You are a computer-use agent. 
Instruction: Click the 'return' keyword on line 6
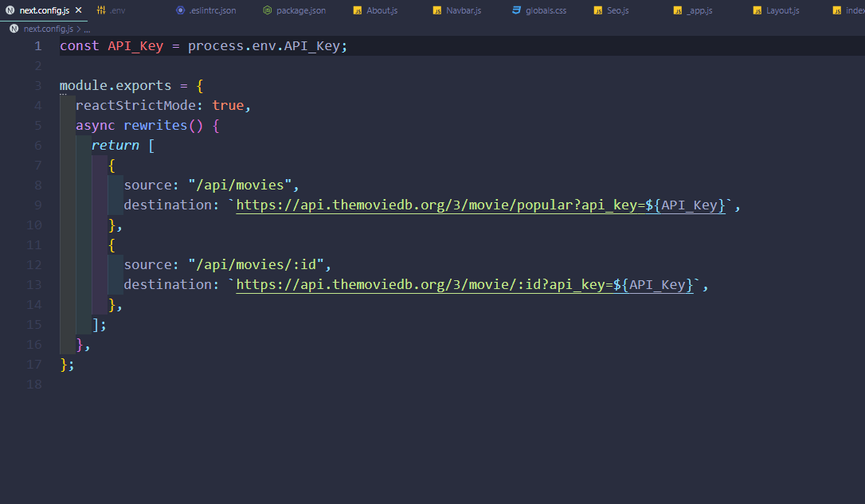click(115, 145)
